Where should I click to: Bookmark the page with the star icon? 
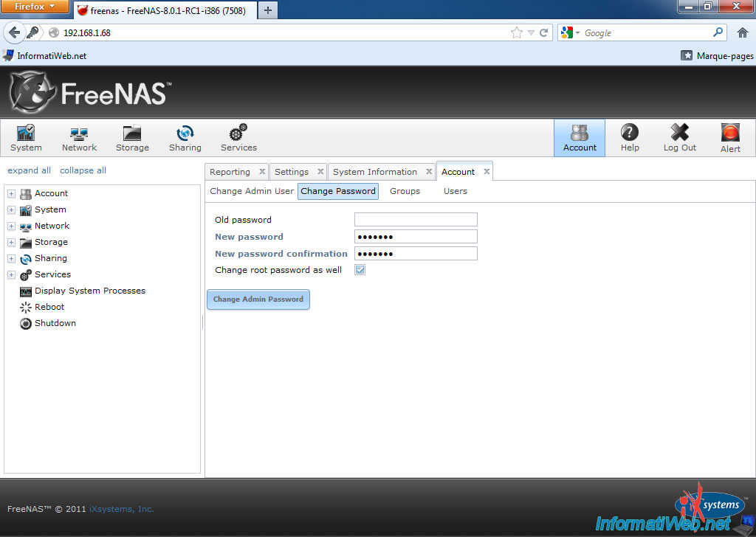pos(516,32)
